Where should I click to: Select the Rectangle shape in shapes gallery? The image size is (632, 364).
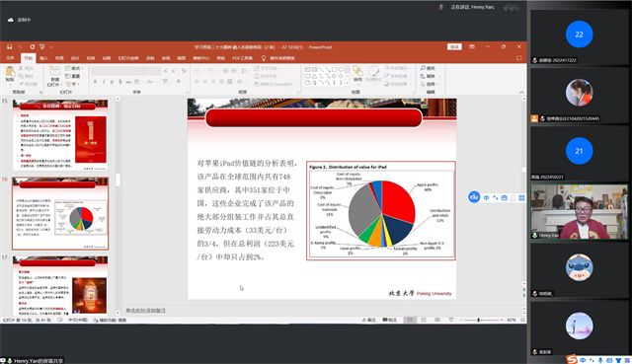click(334, 70)
